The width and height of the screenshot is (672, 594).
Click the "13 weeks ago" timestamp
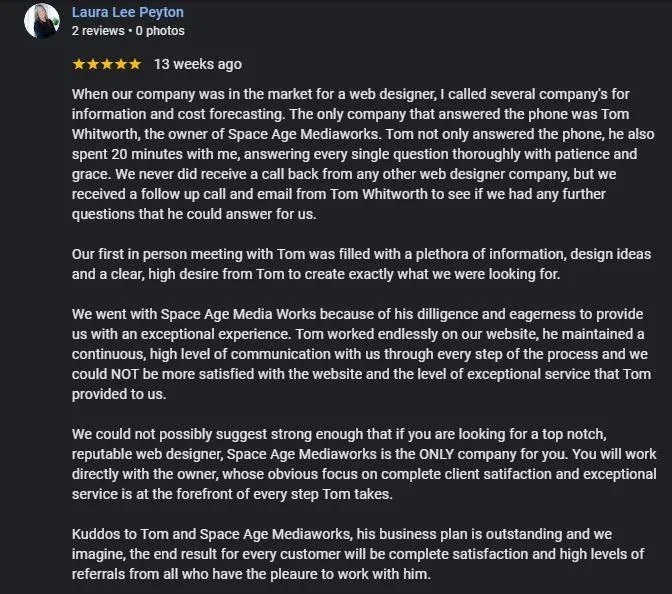point(197,64)
